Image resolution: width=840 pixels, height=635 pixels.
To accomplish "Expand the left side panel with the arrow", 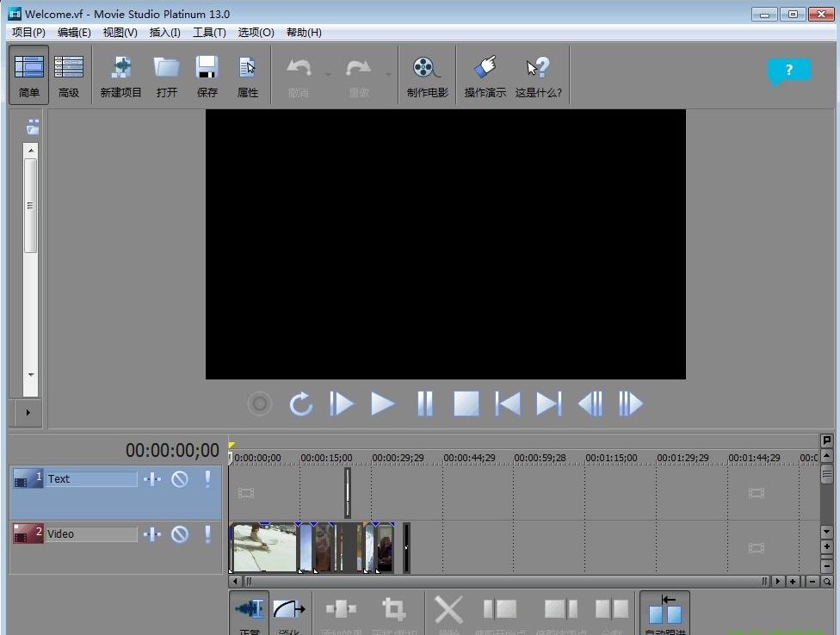I will (28, 412).
